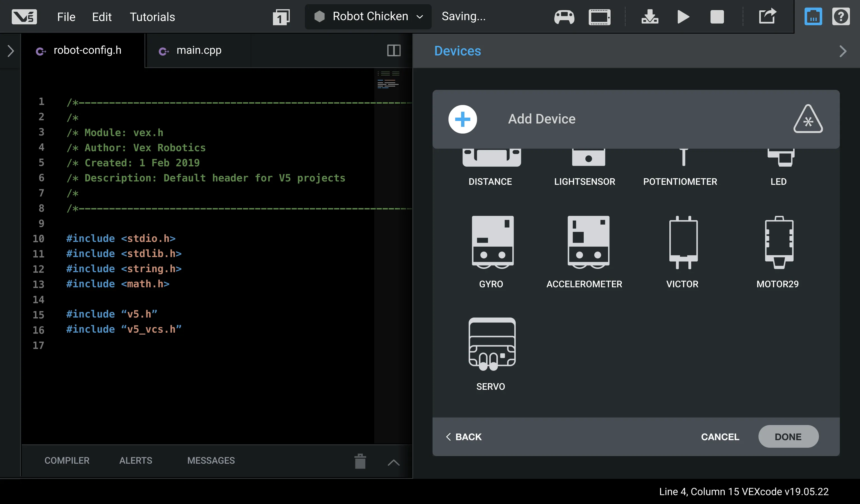Image resolution: width=860 pixels, height=504 pixels.
Task: Expand the left sidebar chevron
Action: (10, 51)
